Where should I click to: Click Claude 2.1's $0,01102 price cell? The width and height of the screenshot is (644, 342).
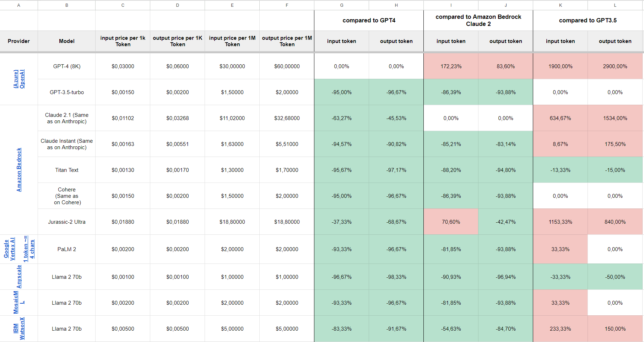click(x=123, y=118)
